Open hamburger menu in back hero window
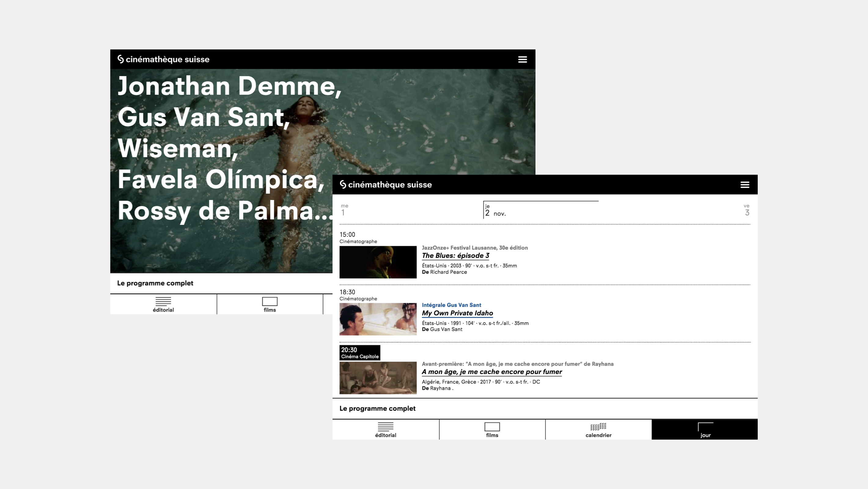 tap(522, 59)
